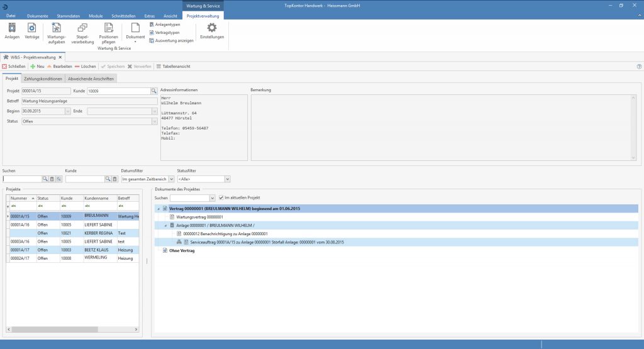Viewport: 644px width, 349px height.
Task: Select the KERBER REGINA project row
Action: click(73, 233)
